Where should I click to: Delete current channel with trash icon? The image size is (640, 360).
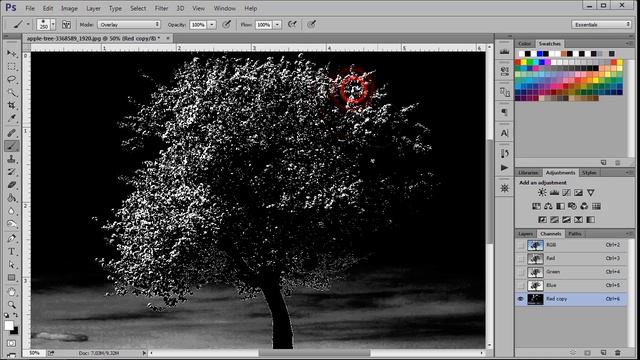pos(618,352)
